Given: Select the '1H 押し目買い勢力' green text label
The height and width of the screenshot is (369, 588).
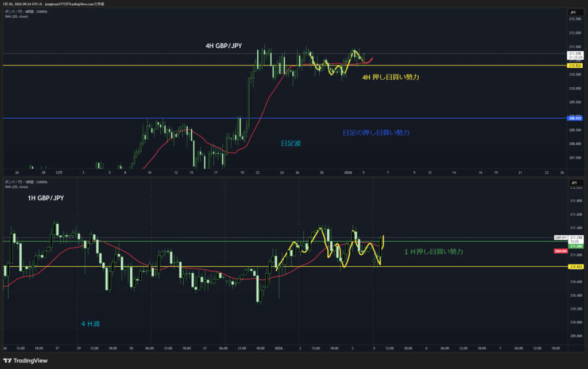Looking at the screenshot, I should [434, 251].
